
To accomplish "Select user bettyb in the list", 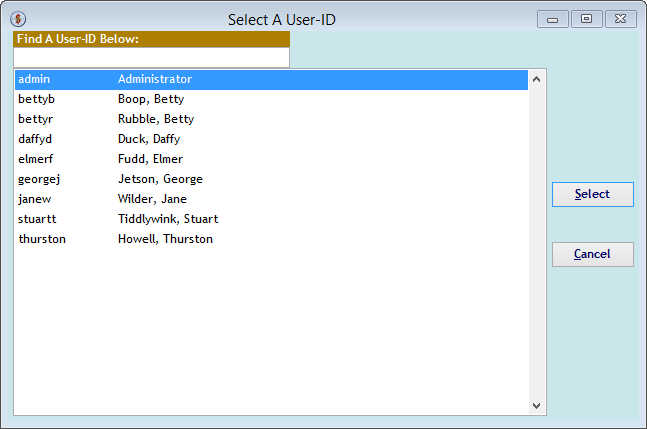I will pos(271,99).
